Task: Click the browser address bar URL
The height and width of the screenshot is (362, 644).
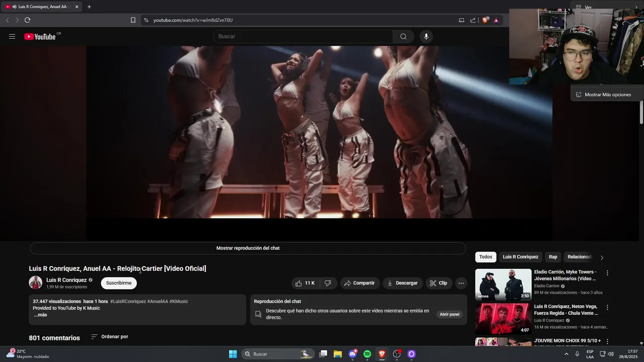Action: (x=193, y=20)
